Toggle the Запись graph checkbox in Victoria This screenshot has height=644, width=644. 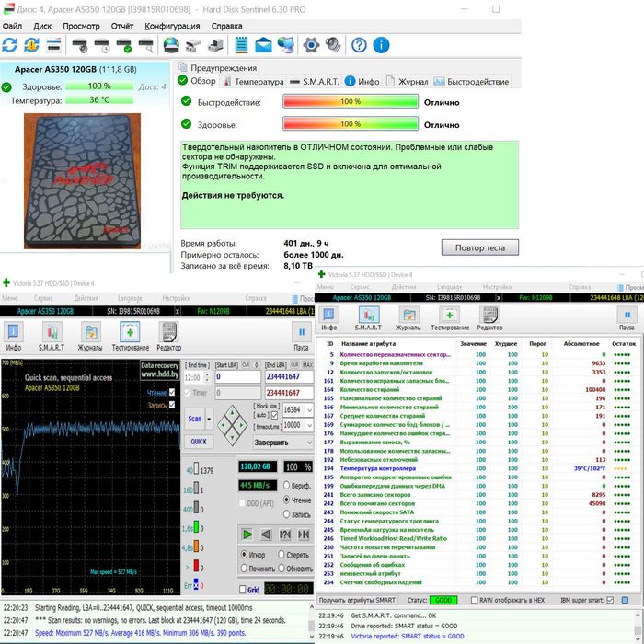tap(172, 405)
